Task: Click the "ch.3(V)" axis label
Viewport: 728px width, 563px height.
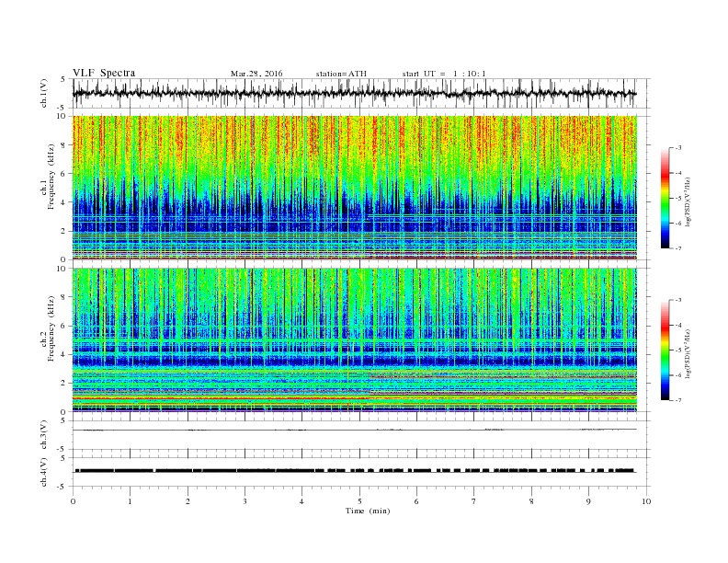Action: [x=44, y=435]
